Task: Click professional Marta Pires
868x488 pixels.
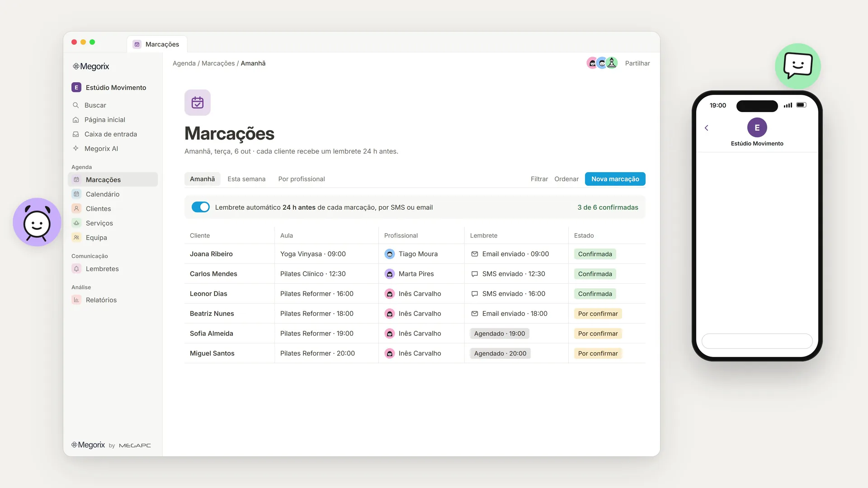Action: coord(409,274)
